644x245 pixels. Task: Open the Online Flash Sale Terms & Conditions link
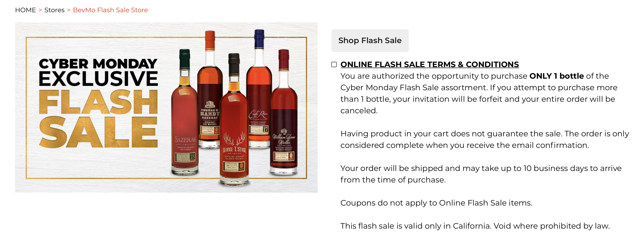click(429, 64)
